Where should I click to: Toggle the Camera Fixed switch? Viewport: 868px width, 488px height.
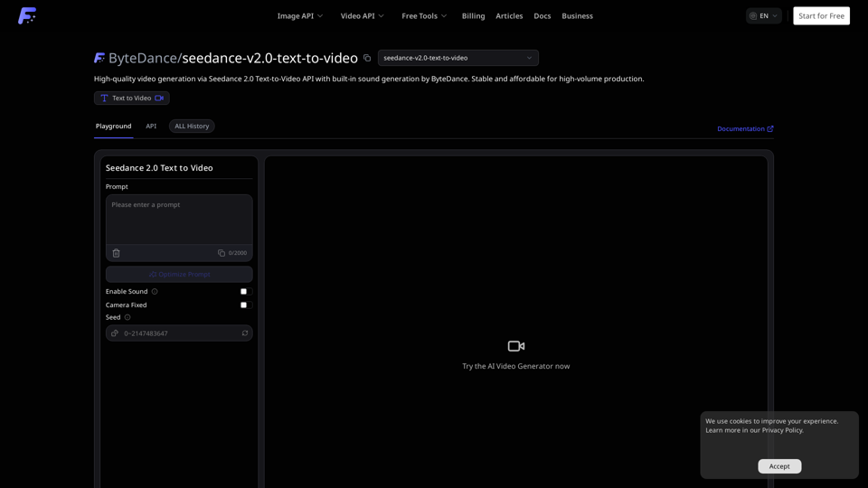(243, 305)
